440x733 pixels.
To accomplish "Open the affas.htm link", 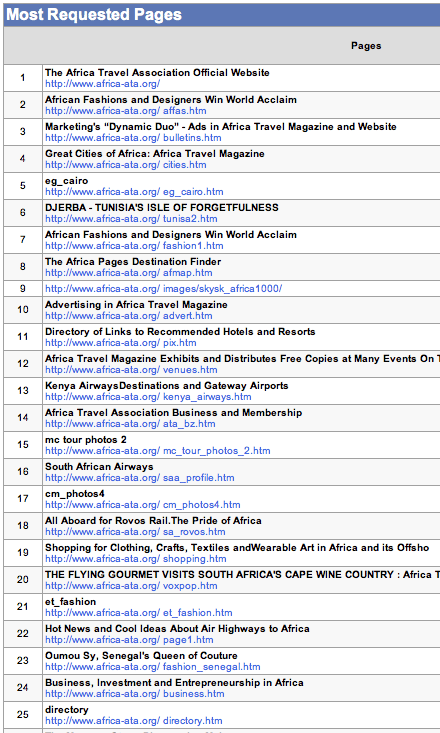I will click(126, 111).
